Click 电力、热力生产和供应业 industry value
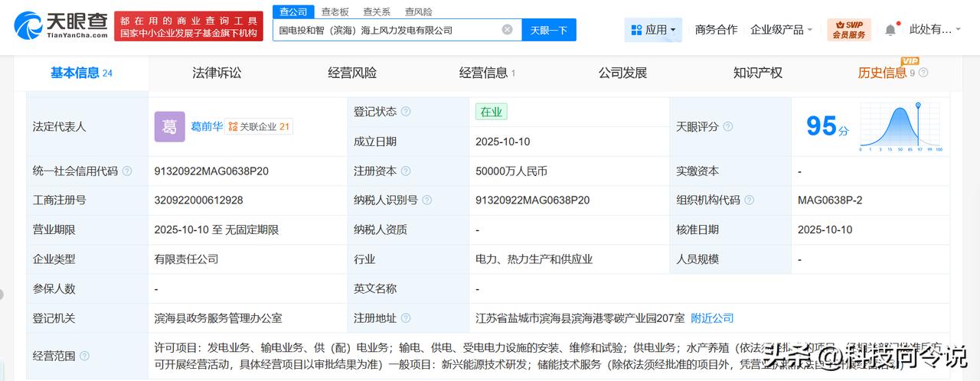 [x=534, y=259]
